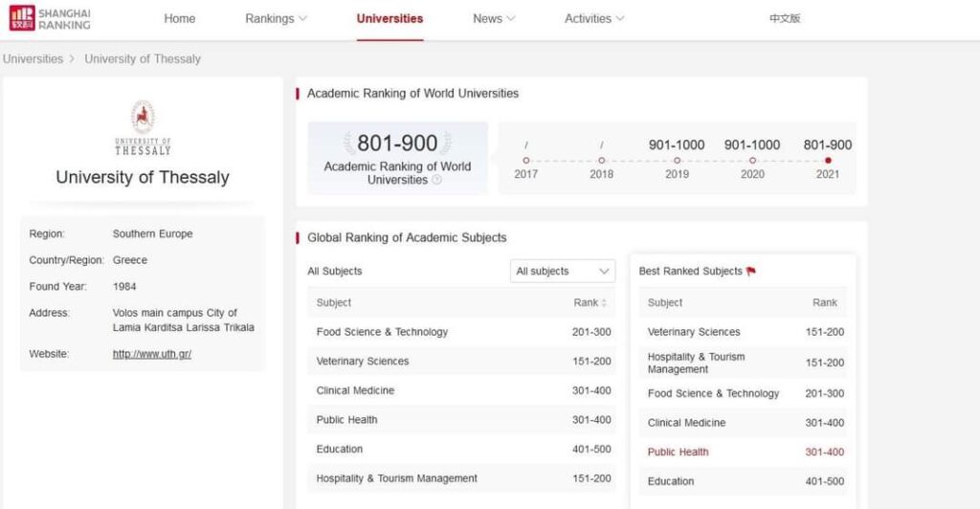Screen dimensions: 980x509
Task: Select the 2018 timeline point
Action: point(601,161)
